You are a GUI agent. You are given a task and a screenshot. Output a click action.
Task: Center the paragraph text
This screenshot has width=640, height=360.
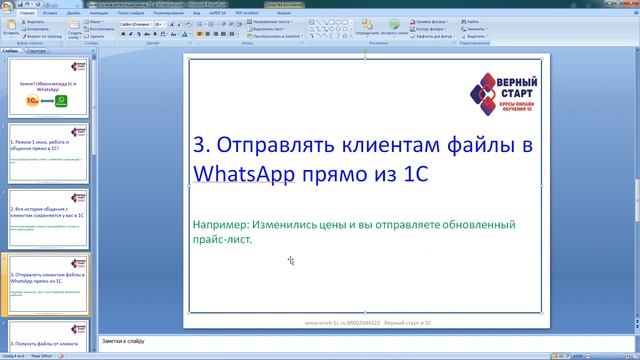tap(208, 34)
